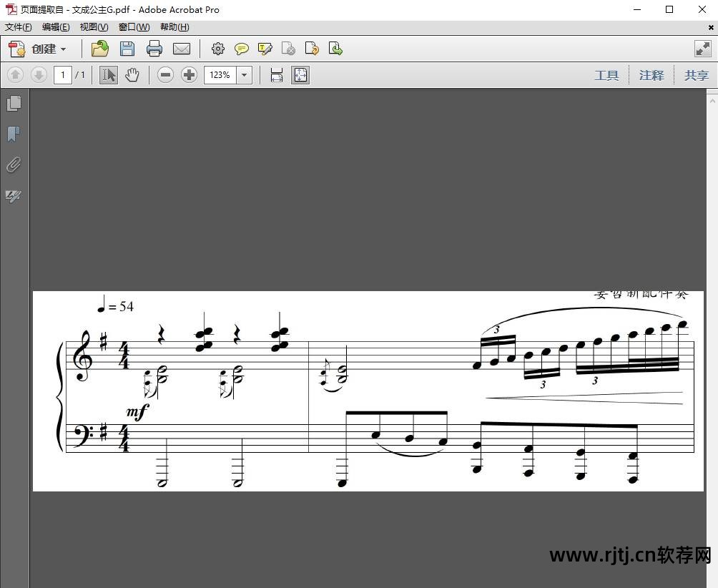The image size is (718, 588).
Task: Show the page thumbnails panel
Action: pyautogui.click(x=14, y=103)
